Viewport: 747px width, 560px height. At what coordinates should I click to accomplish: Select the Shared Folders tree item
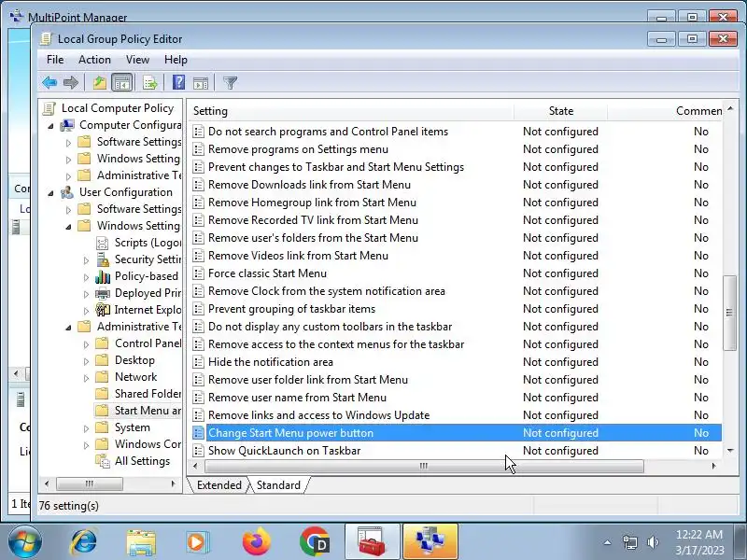point(138,394)
